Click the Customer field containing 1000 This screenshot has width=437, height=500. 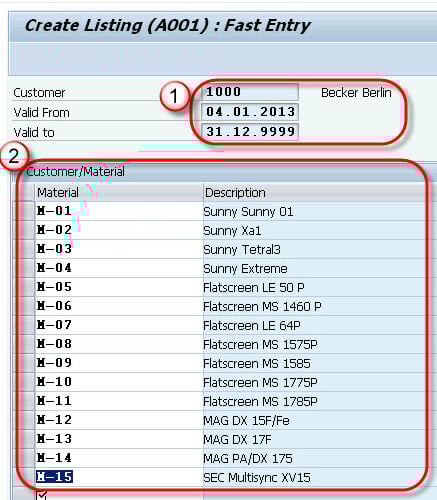click(x=250, y=92)
